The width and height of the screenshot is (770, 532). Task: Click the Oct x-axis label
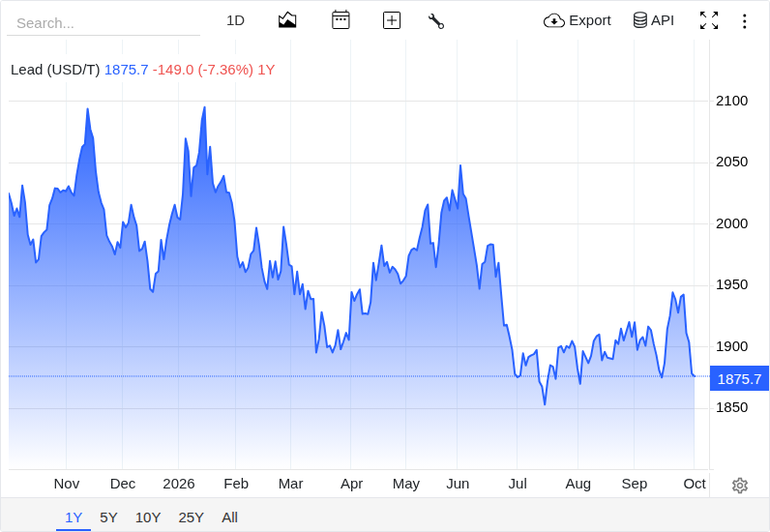tap(695, 484)
